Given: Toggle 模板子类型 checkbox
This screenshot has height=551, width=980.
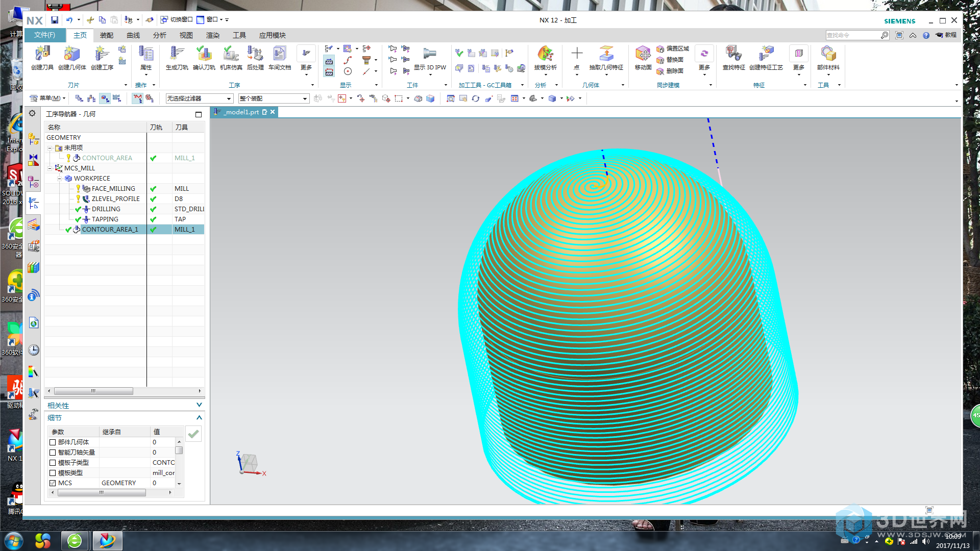Looking at the screenshot, I should click(x=53, y=463).
